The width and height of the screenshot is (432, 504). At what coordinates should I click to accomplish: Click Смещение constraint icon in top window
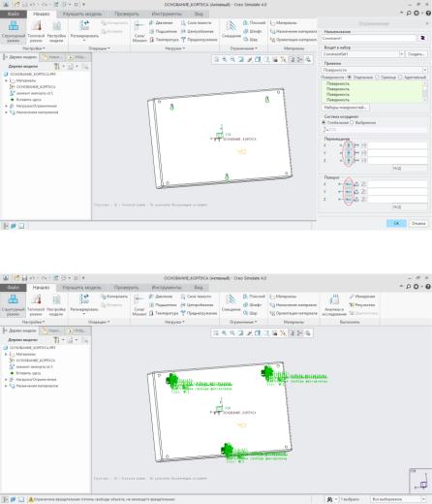pyautogui.click(x=231, y=30)
